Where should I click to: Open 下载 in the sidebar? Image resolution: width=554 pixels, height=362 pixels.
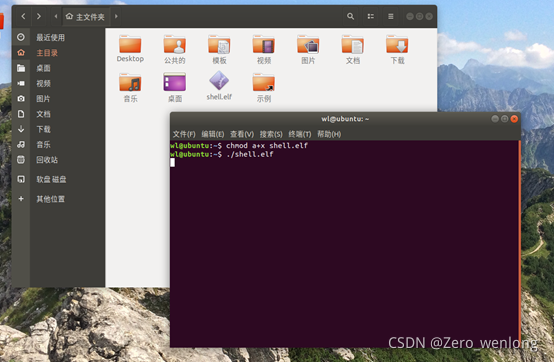[43, 129]
